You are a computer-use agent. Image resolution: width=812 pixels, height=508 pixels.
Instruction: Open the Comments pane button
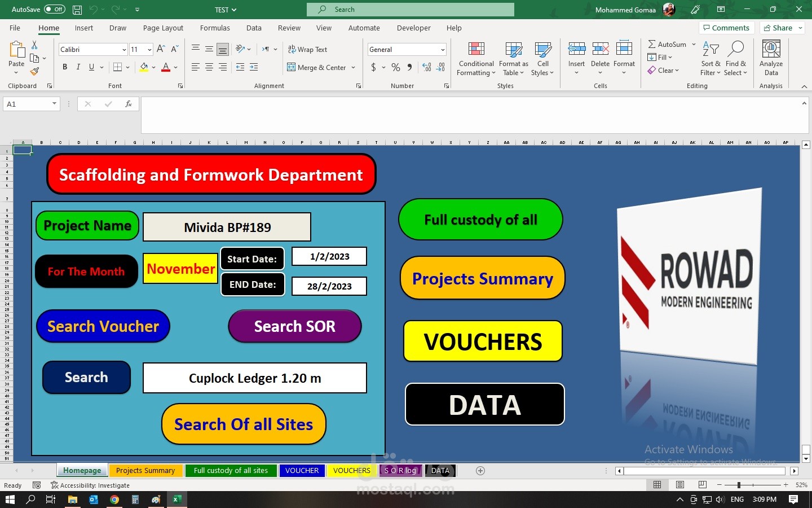pos(726,28)
